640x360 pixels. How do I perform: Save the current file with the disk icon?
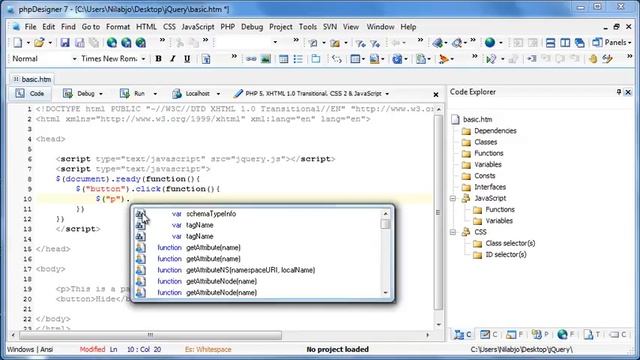click(65, 42)
